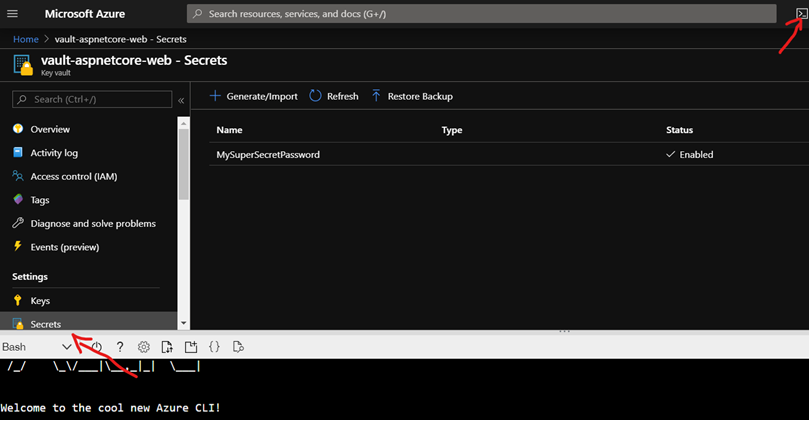This screenshot has width=809, height=421.
Task: Click the sidebar scrollbar thumb
Action: pos(184,164)
